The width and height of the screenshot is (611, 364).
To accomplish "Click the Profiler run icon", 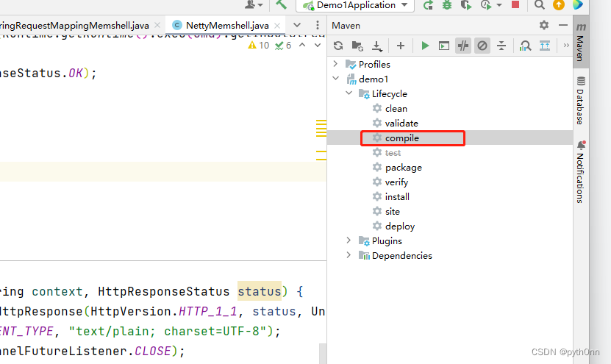I will pyautogui.click(x=485, y=5).
